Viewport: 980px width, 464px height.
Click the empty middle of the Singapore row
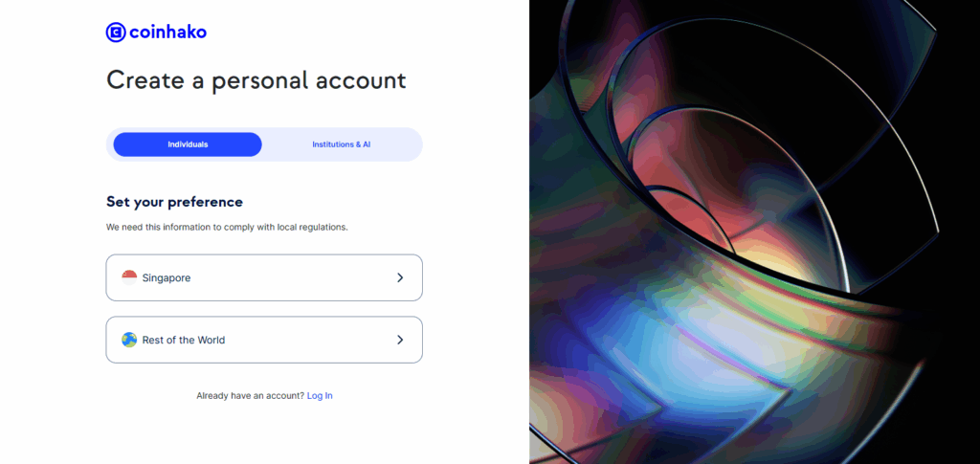[287, 277]
